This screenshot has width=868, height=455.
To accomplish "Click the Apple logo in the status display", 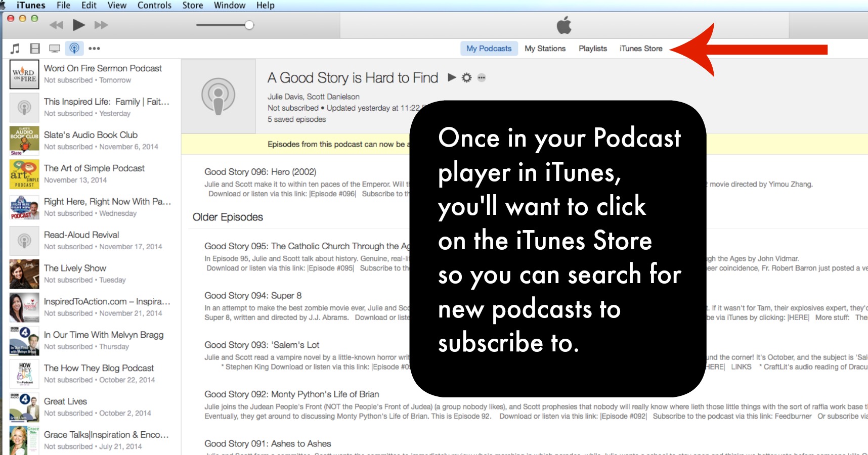I will [x=564, y=25].
